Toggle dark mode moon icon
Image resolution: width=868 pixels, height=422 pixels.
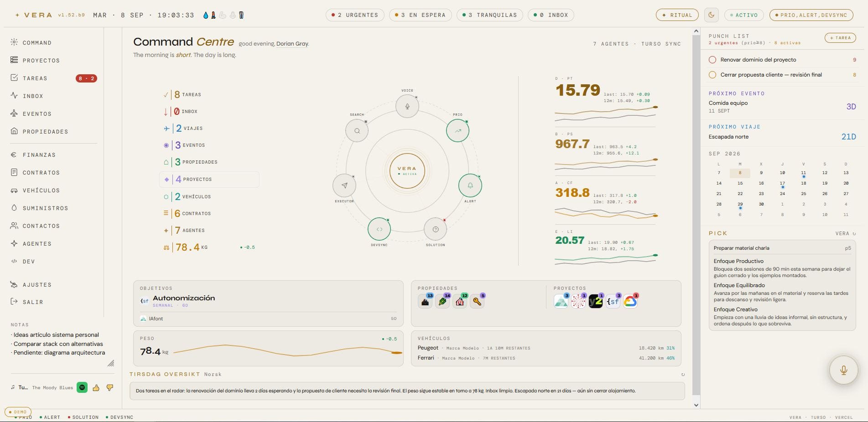click(711, 15)
